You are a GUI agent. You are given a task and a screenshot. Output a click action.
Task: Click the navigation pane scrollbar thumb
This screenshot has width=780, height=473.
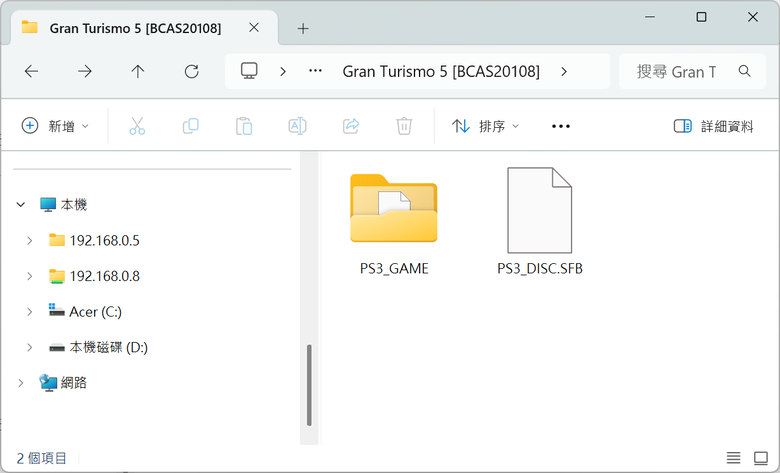point(309,385)
